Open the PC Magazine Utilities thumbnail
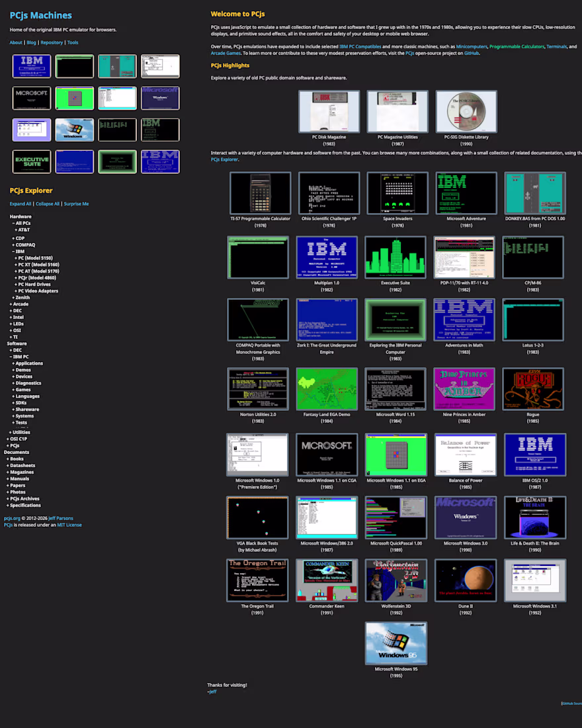The image size is (582, 728). [x=397, y=111]
